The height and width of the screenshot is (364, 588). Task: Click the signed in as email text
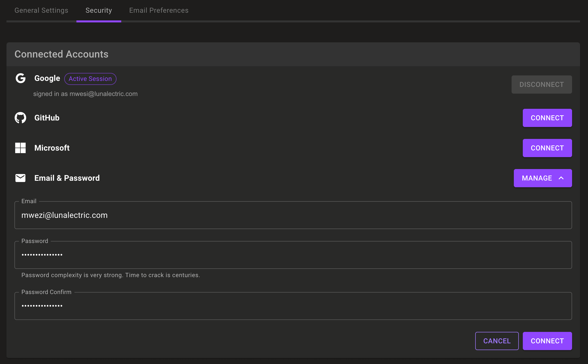85,94
